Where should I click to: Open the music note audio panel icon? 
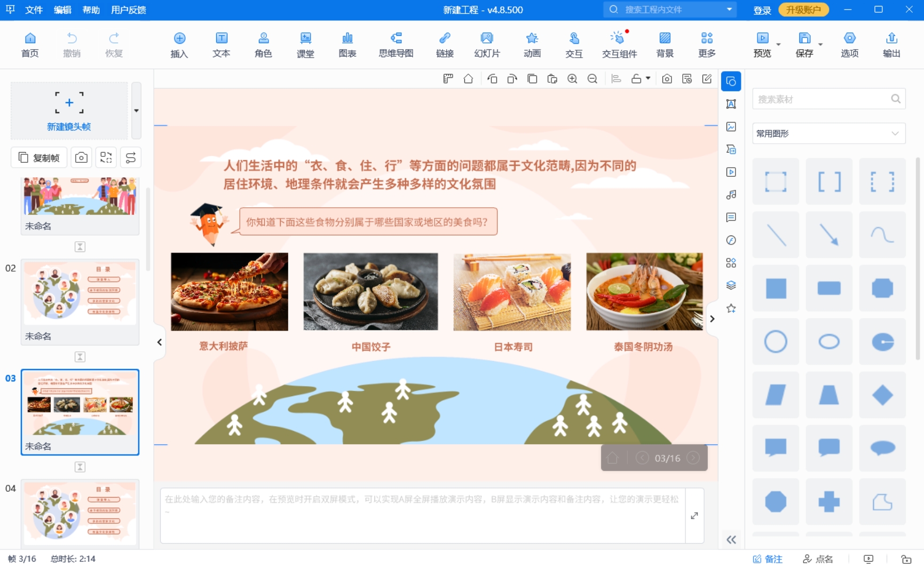point(731,195)
